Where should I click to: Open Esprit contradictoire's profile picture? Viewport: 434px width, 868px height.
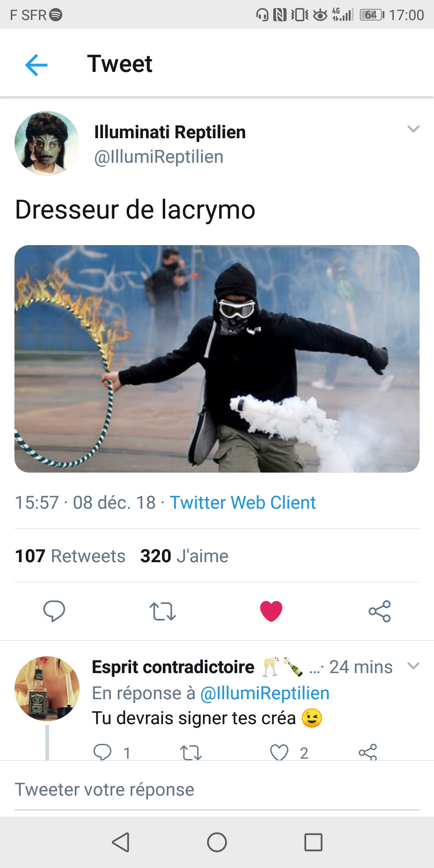(x=47, y=688)
